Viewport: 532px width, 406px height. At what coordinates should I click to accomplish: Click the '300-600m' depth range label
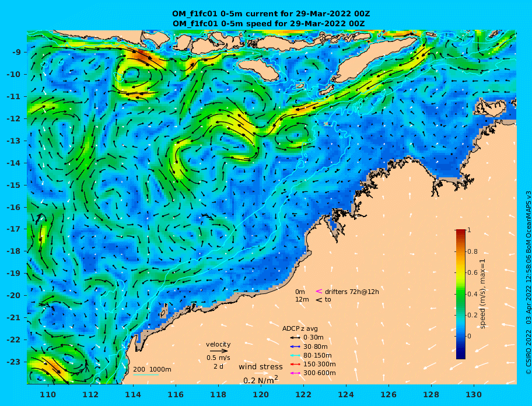click(319, 373)
